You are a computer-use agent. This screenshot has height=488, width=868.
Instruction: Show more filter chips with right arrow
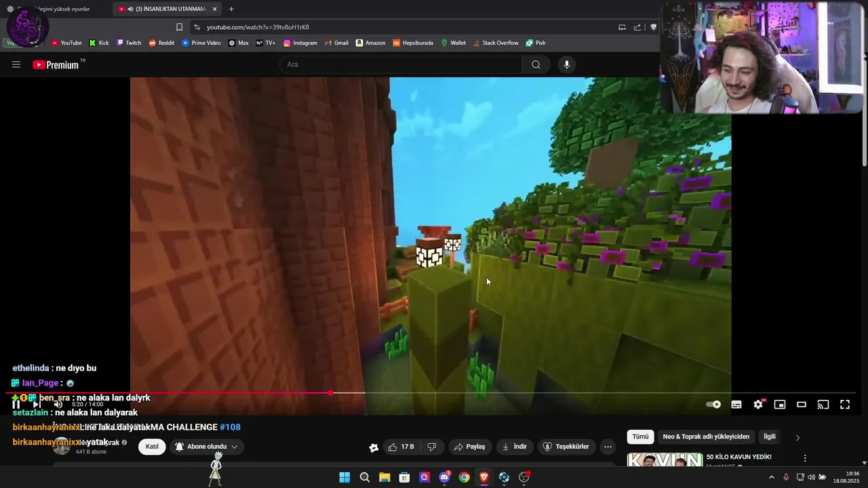click(797, 437)
